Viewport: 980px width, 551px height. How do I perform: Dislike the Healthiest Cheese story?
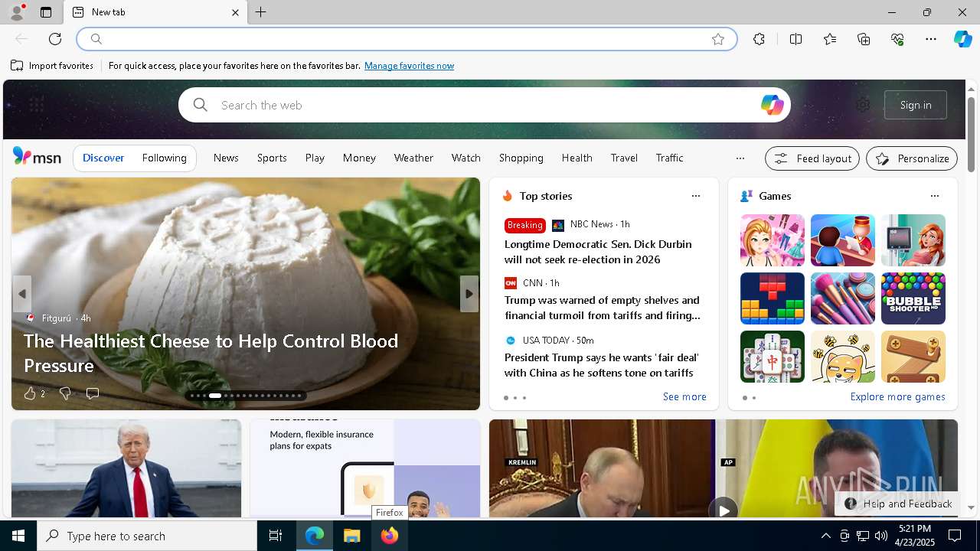(x=65, y=393)
